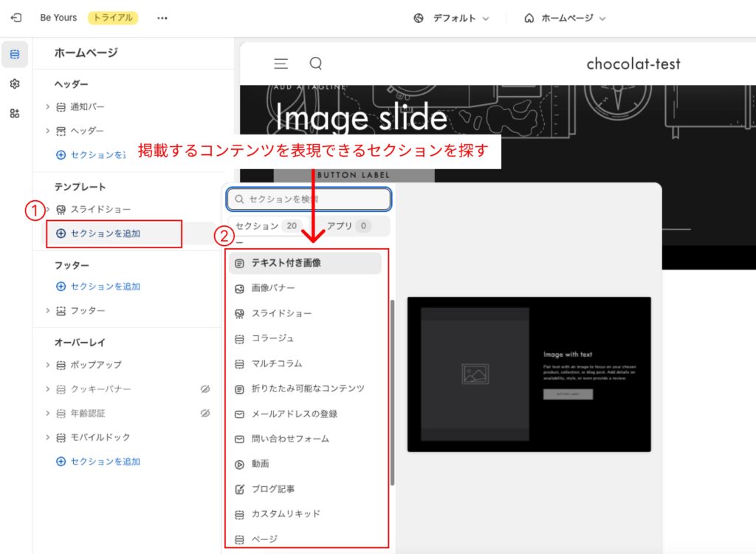Open the three-dots more actions menu

click(162, 18)
